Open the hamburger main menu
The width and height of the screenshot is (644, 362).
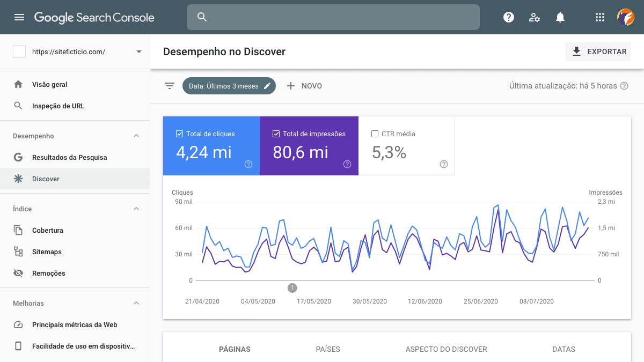[19, 17]
